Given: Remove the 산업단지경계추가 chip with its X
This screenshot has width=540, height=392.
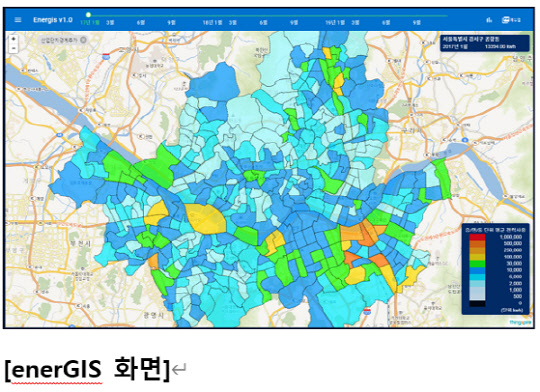Looking at the screenshot, I should (x=83, y=40).
